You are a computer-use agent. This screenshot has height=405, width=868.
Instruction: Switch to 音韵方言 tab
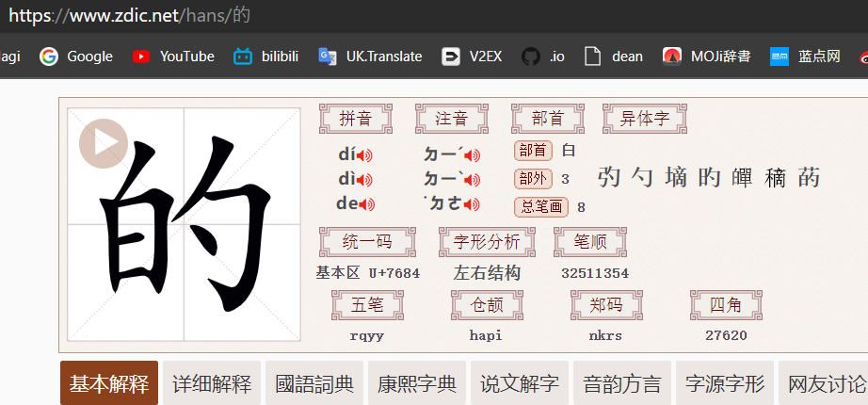pyautogui.click(x=622, y=382)
